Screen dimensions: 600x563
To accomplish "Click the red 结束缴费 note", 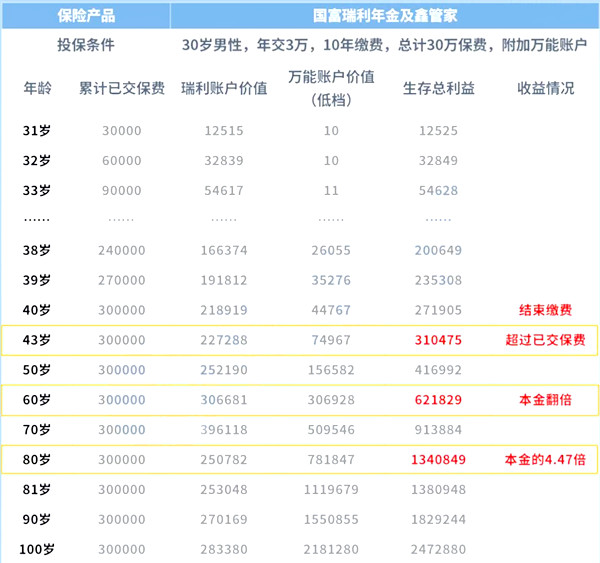I will 546,310.
